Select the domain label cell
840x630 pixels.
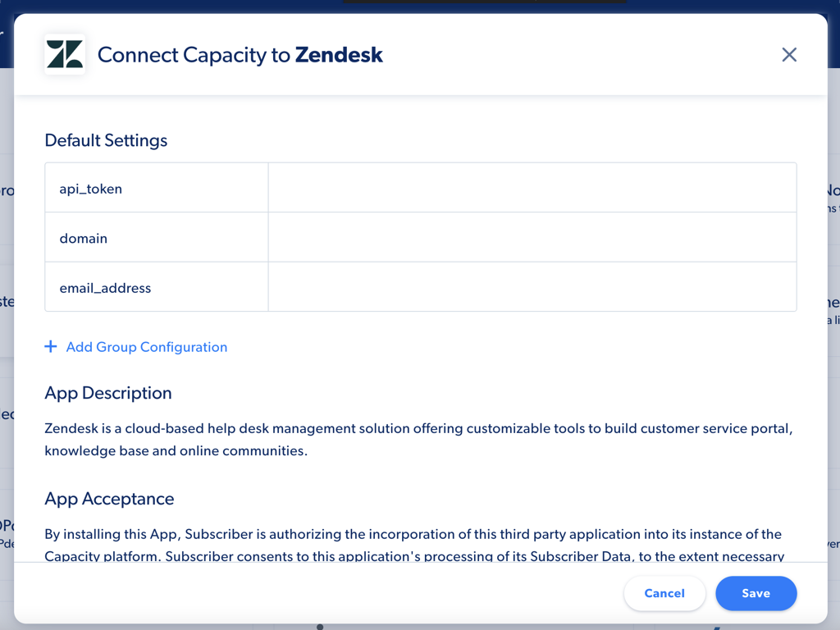click(157, 237)
